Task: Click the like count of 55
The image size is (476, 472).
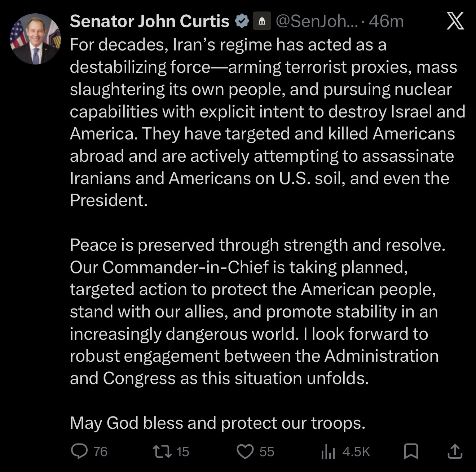Action: point(267,451)
